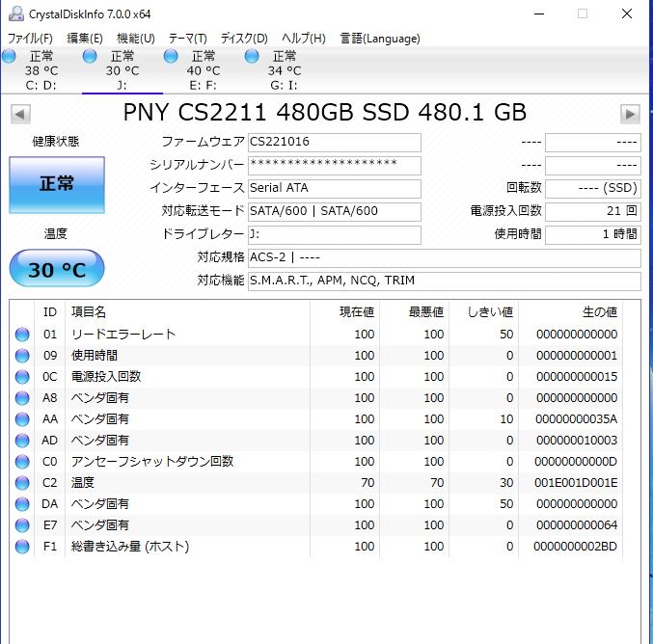
Task: Select the 電源投入回数 attribute in the SMART table
Action: 106,377
